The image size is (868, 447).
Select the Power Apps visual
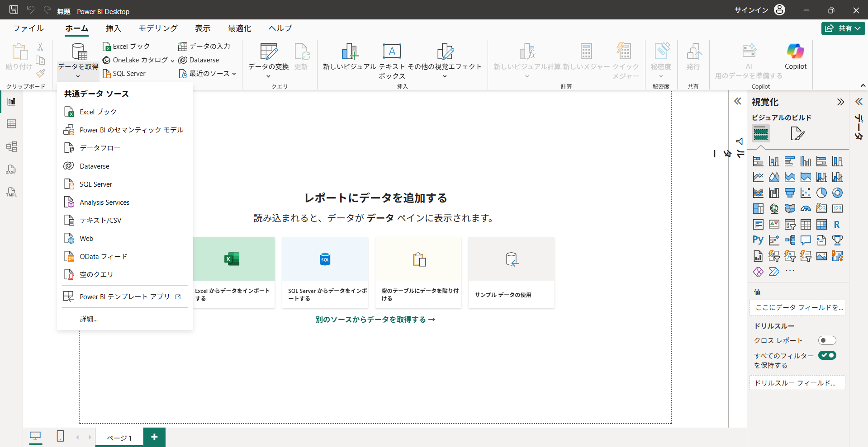click(758, 272)
